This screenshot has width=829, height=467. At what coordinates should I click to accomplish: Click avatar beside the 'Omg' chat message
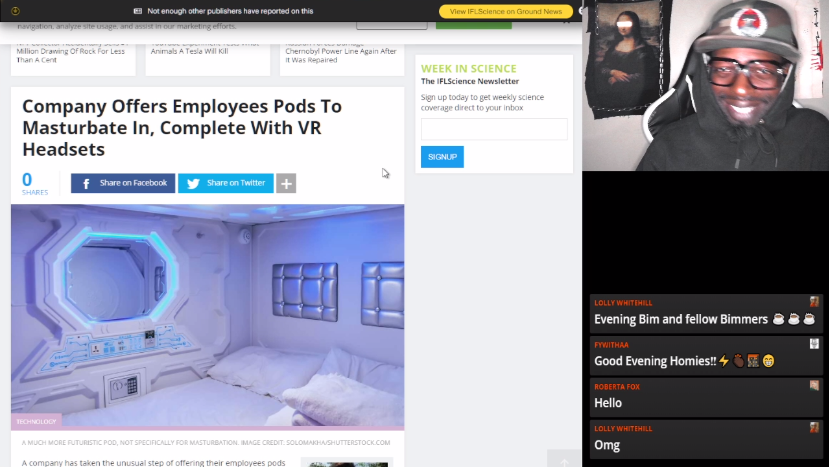[x=815, y=428]
